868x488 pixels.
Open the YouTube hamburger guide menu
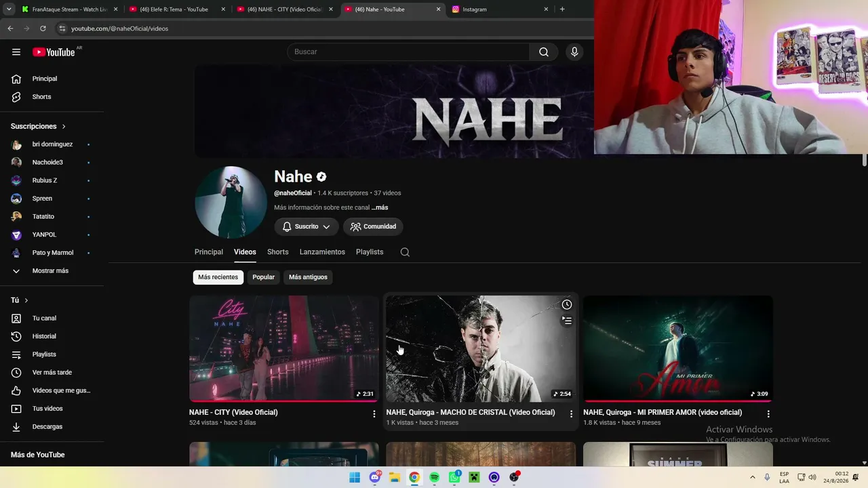point(16,52)
